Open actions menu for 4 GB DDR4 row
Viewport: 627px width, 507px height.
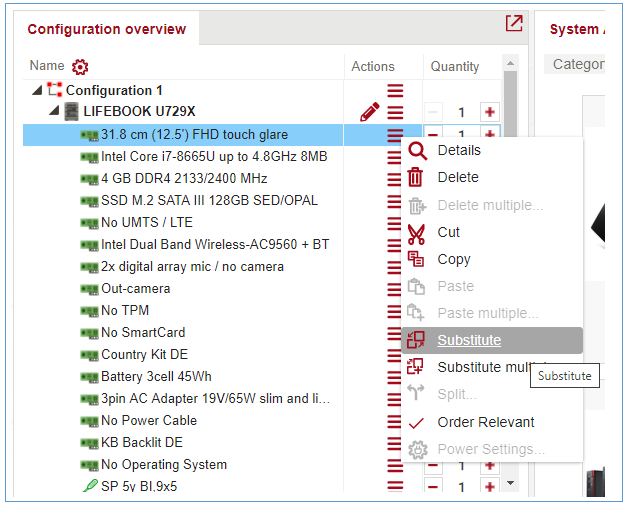(x=394, y=179)
